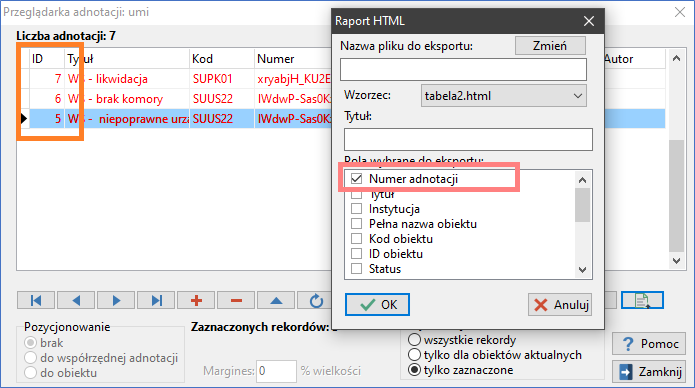Open the Wzorzec template dropdown

[504, 96]
